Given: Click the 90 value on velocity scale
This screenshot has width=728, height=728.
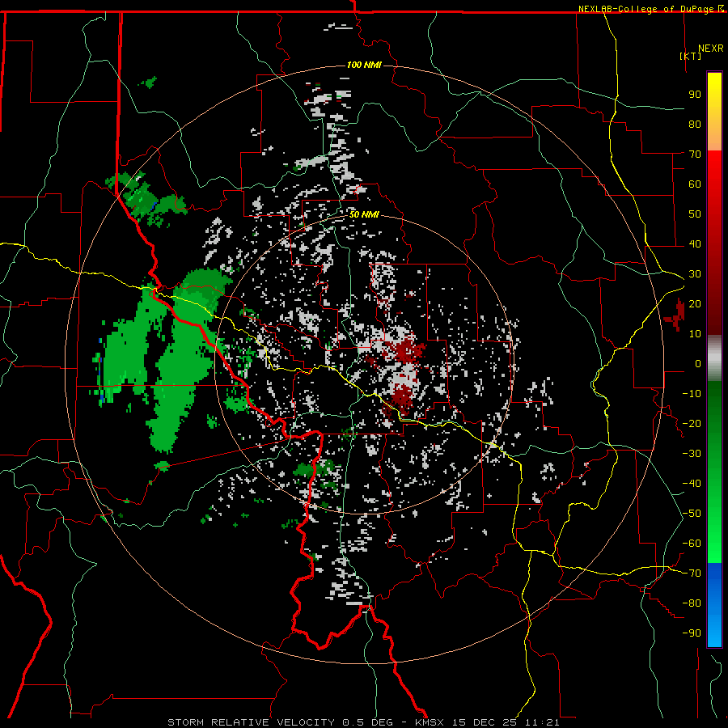Looking at the screenshot, I should point(695,95).
